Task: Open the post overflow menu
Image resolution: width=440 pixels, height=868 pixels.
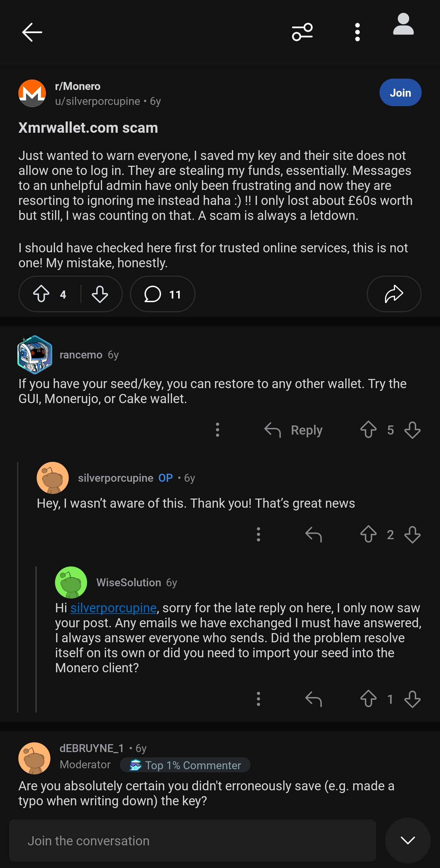Action: (357, 32)
